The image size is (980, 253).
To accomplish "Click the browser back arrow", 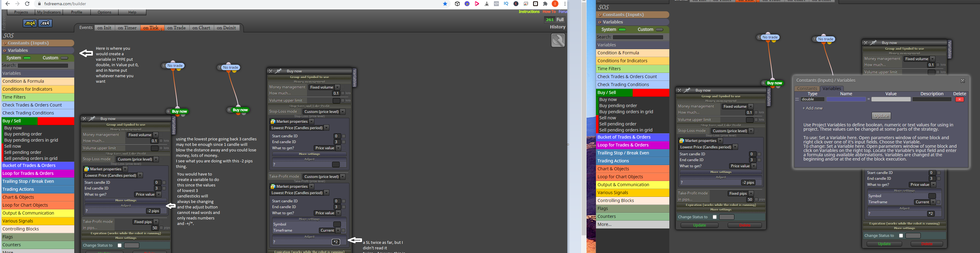I will coord(8,4).
